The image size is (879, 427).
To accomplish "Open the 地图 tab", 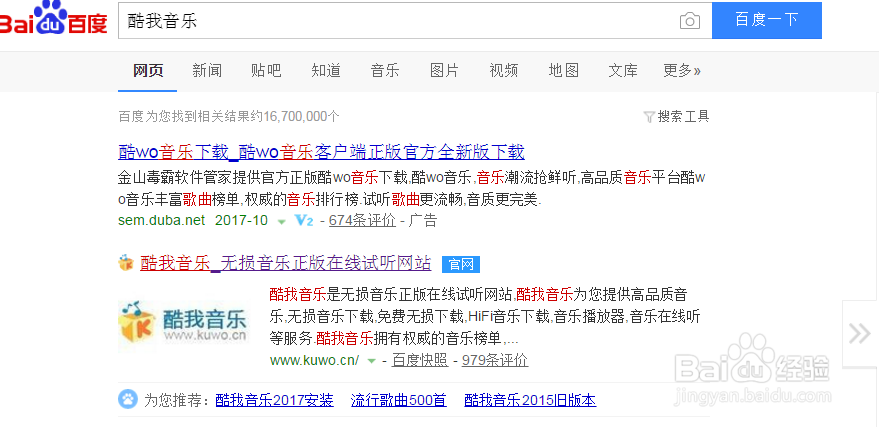I will pos(563,71).
